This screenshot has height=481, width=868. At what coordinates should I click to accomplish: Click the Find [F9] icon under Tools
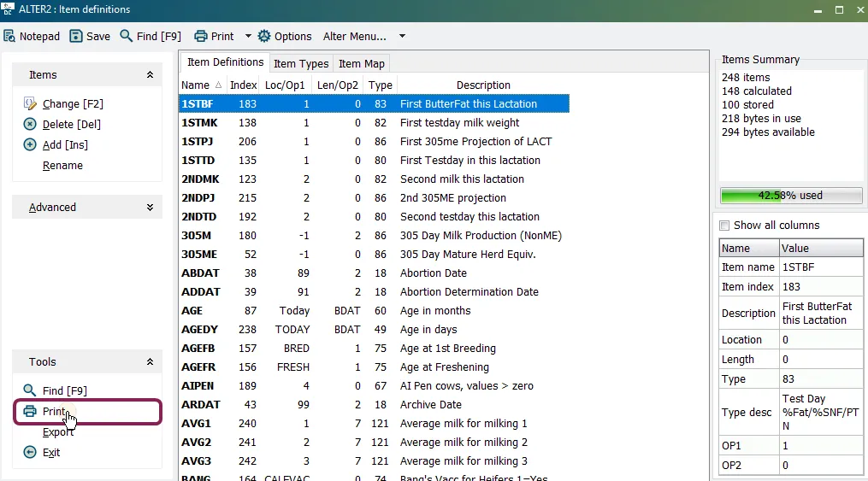pos(30,390)
